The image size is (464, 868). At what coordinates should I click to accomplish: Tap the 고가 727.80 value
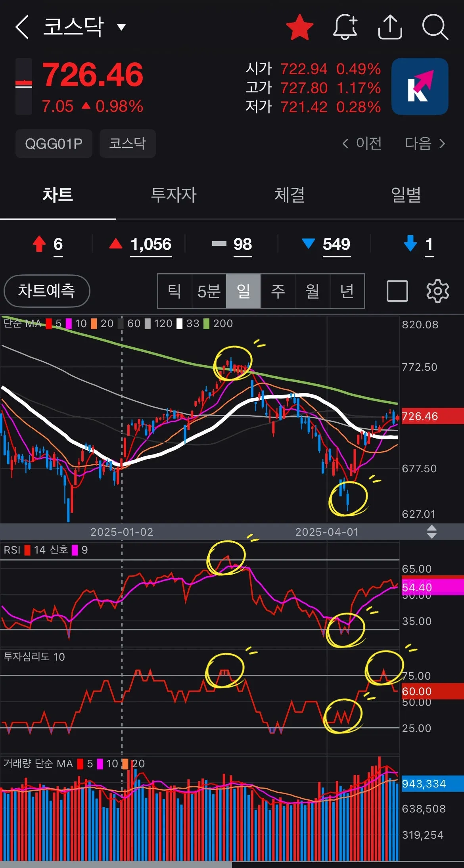304,88
